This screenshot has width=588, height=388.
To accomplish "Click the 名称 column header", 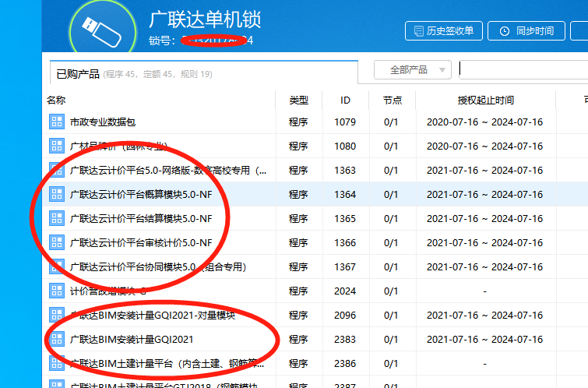I will click(56, 101).
